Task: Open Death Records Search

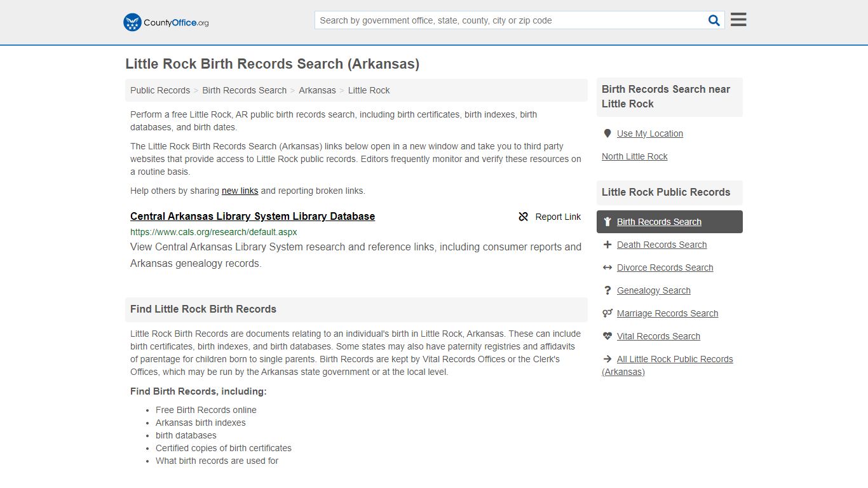Action: coord(661,245)
